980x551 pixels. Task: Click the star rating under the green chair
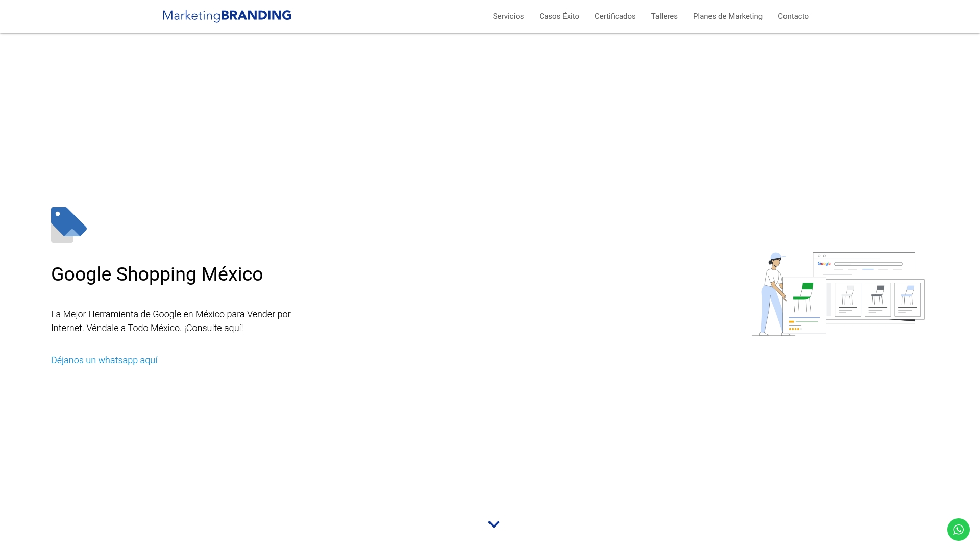click(x=795, y=329)
